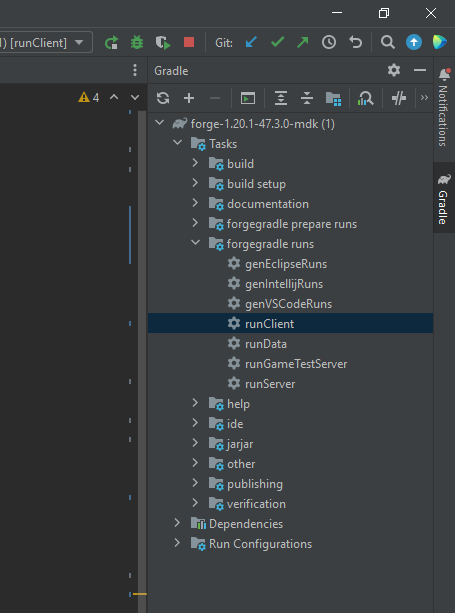Open Search Everywhere magnifier

tap(387, 42)
